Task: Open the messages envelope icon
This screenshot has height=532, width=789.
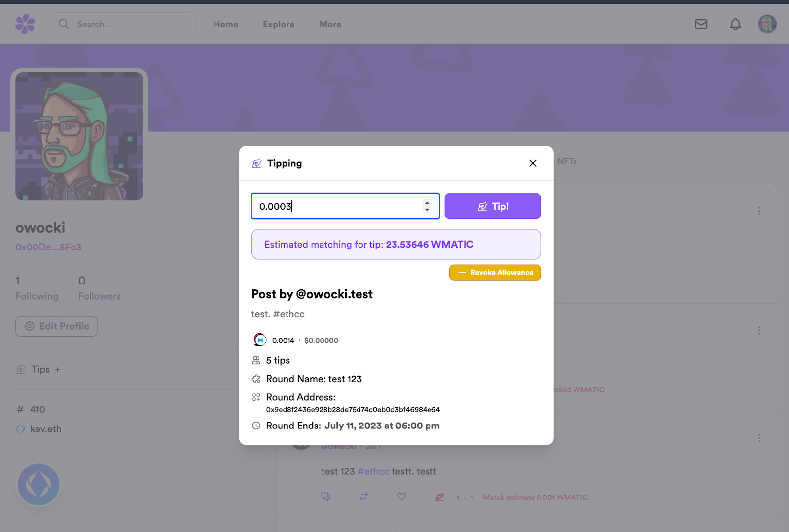Action: [x=701, y=24]
